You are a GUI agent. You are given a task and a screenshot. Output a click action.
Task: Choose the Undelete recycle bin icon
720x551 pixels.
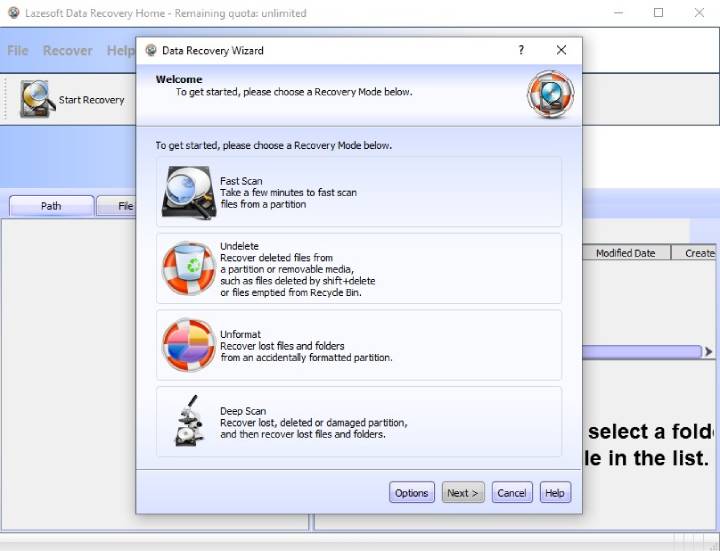(x=189, y=268)
